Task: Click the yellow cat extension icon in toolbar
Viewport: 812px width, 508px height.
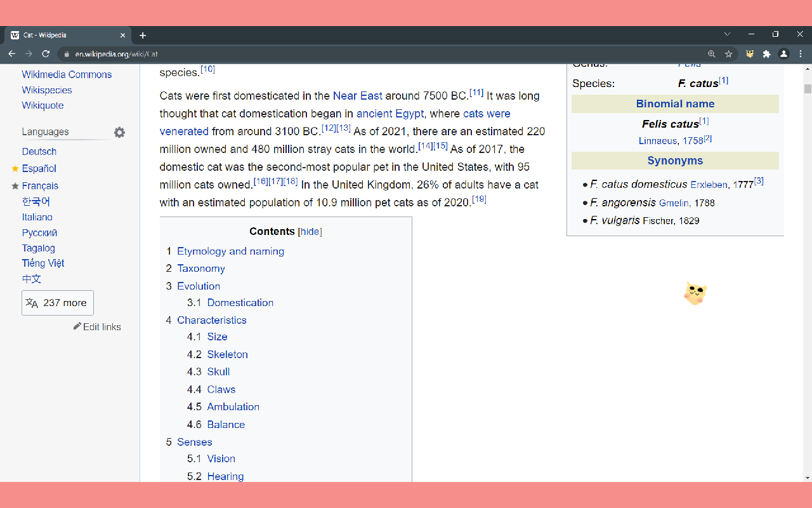Action: pyautogui.click(x=750, y=54)
